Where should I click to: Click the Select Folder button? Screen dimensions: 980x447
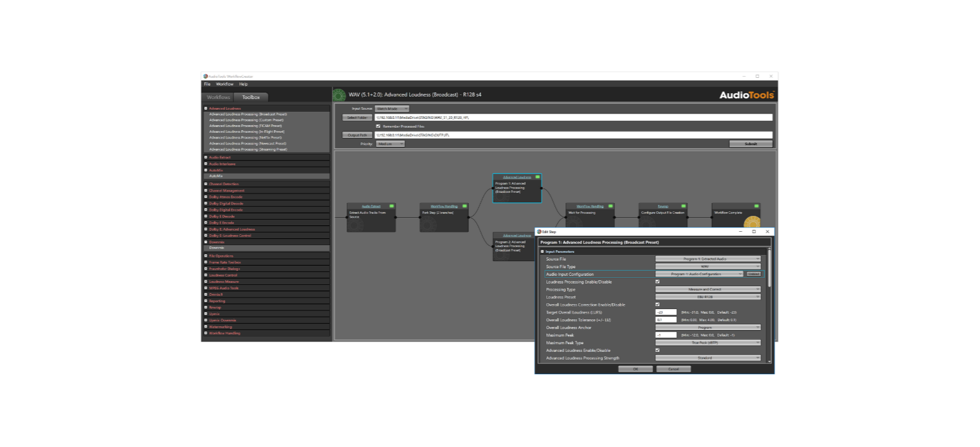(357, 117)
